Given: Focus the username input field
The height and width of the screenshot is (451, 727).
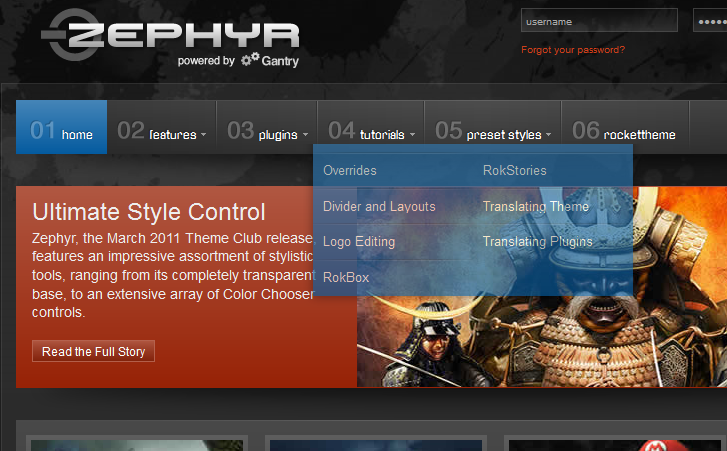Looking at the screenshot, I should point(599,20).
